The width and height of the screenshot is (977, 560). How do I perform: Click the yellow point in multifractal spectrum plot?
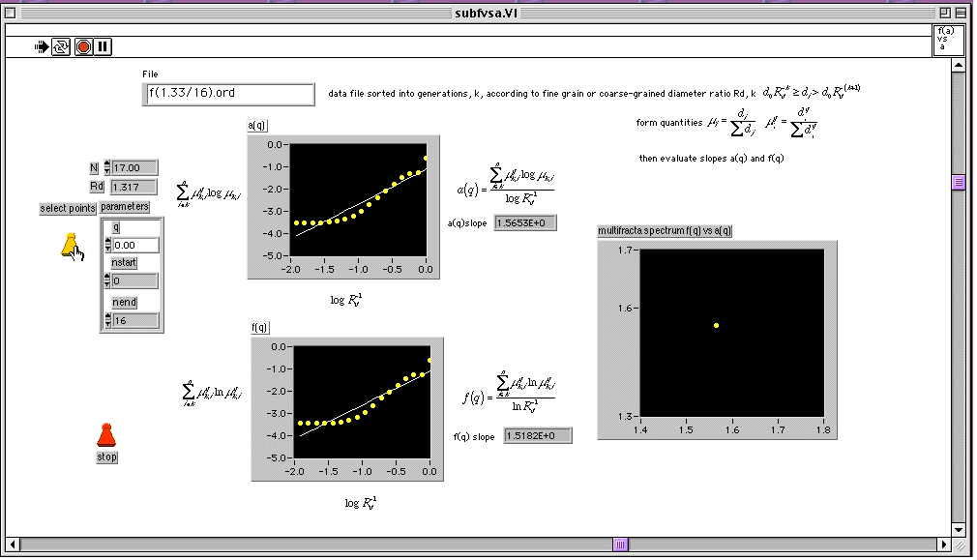point(716,325)
